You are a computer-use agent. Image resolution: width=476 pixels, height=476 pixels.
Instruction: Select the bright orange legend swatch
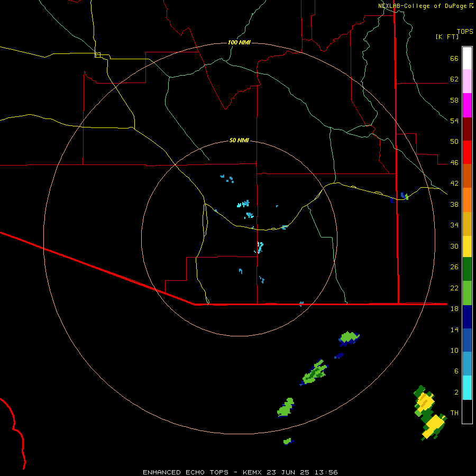[x=467, y=200]
